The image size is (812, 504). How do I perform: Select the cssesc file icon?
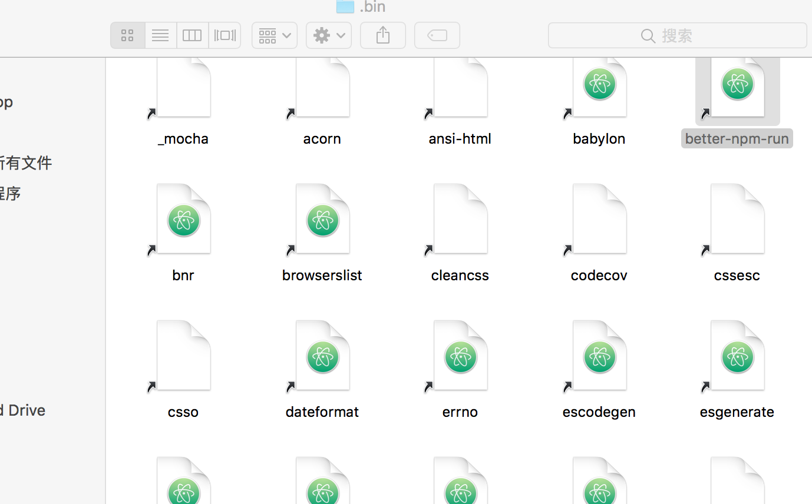[737, 221]
